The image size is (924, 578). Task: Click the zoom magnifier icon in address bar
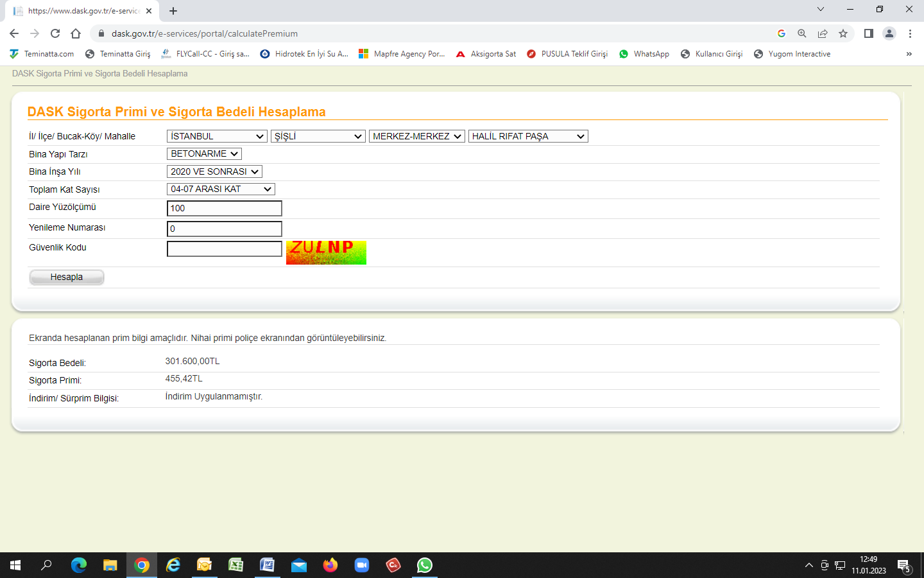coord(802,33)
